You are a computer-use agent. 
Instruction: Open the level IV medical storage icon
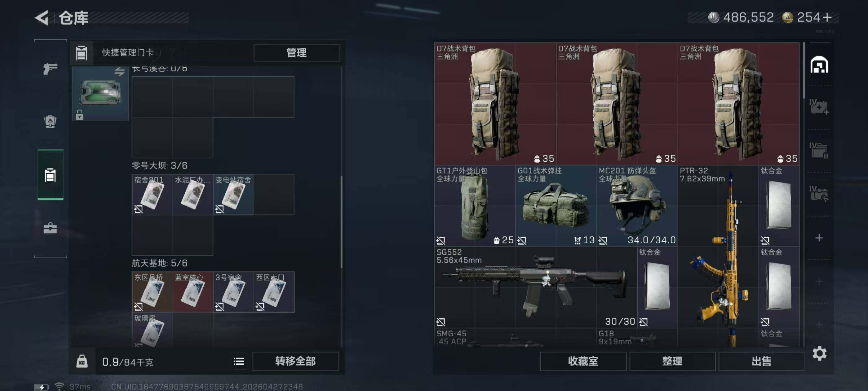[819, 107]
